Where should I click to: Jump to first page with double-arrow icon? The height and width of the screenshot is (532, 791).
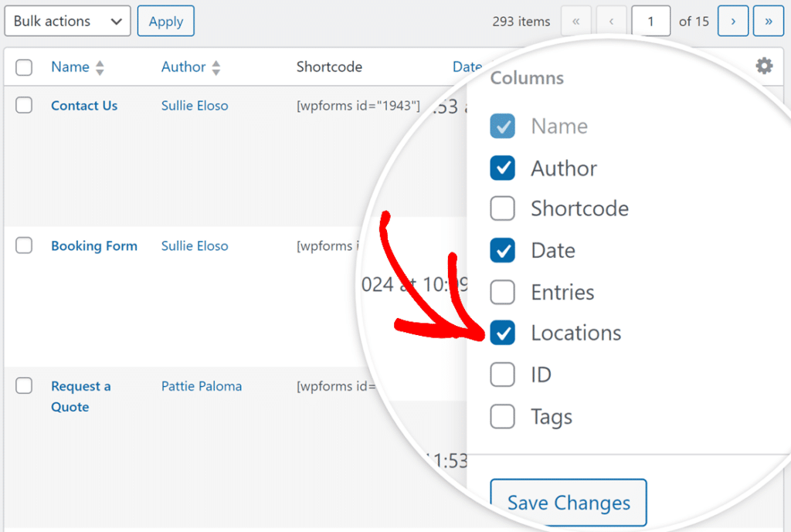point(575,21)
